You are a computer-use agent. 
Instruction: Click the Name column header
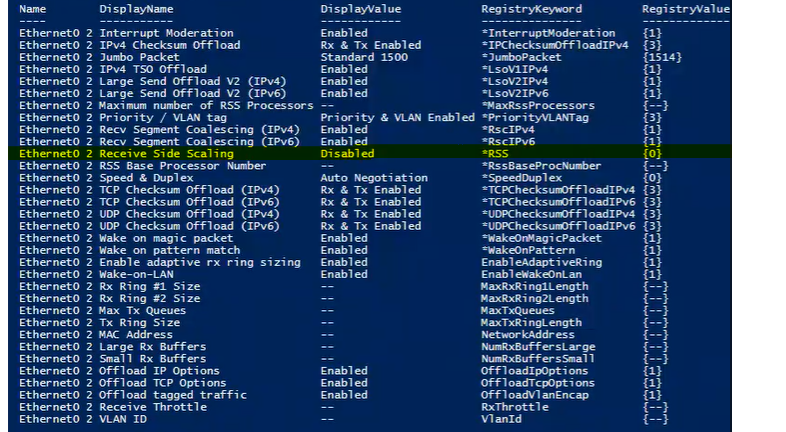(x=32, y=9)
